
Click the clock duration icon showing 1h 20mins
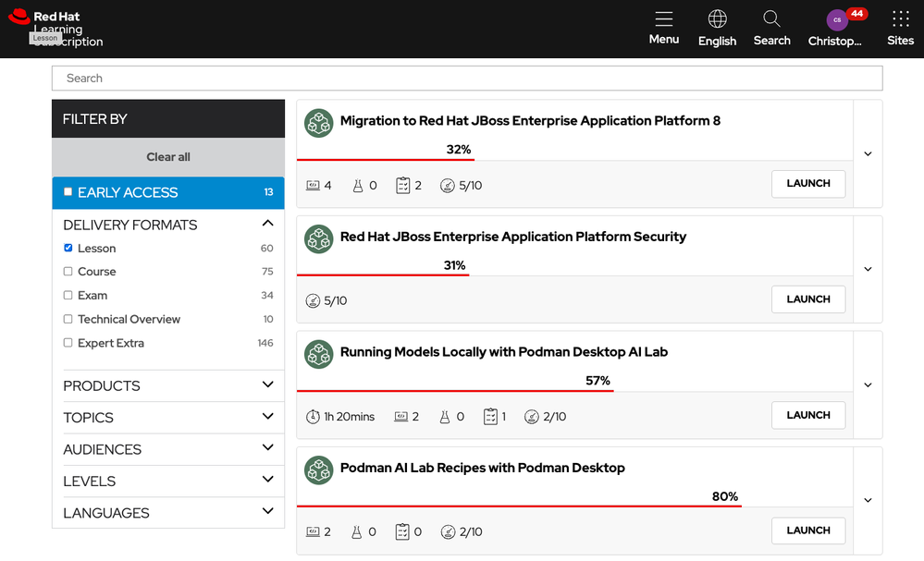click(x=313, y=417)
